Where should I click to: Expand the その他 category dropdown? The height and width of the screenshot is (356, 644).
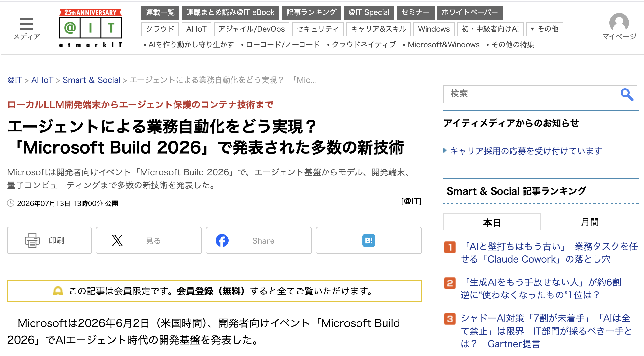(545, 29)
